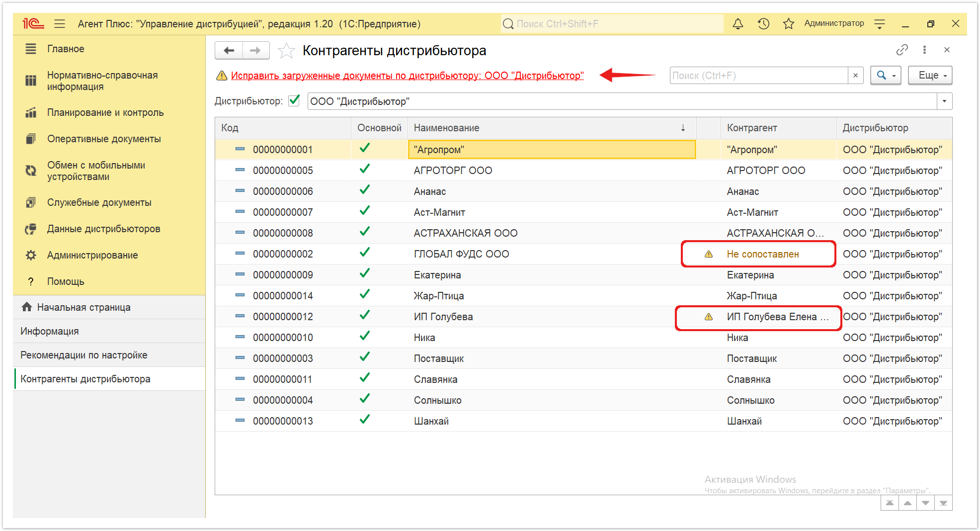Get link to this page icon
The width and height of the screenshot is (980, 531).
(902, 50)
